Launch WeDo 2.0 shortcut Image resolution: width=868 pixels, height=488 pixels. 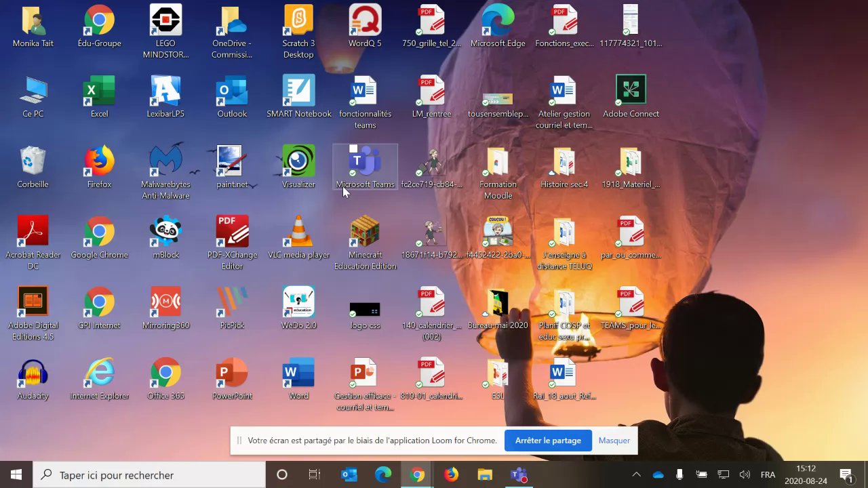coord(298,309)
